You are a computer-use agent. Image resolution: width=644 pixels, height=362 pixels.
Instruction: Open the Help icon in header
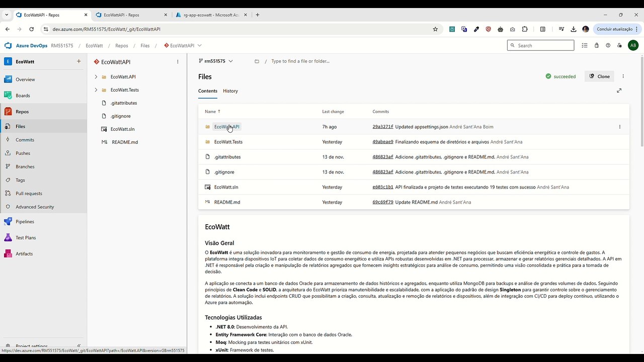608,45
